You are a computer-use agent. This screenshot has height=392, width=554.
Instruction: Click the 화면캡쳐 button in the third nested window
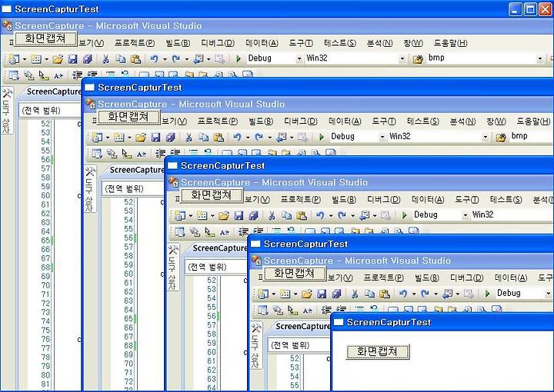coord(212,195)
